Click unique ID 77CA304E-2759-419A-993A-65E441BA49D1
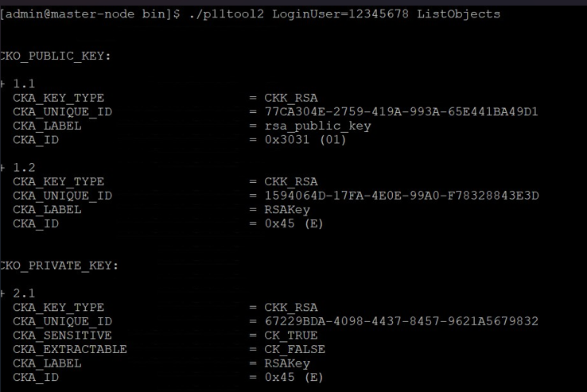The width and height of the screenshot is (587, 392). click(402, 111)
